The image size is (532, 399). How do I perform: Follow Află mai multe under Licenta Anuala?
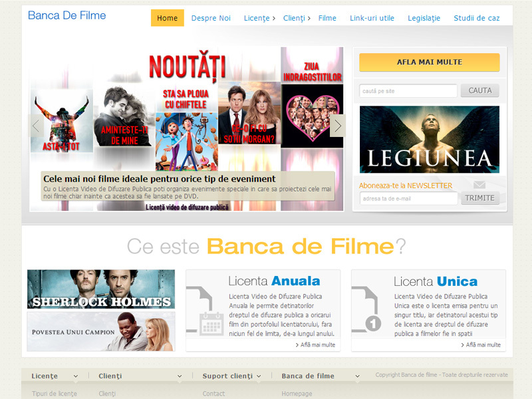pyautogui.click(x=315, y=344)
